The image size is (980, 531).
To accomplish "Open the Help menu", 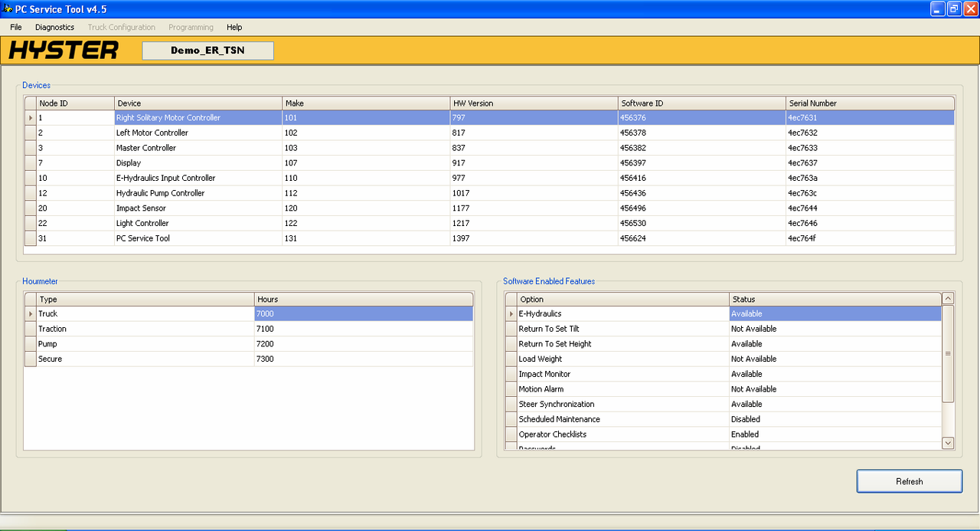I will click(x=234, y=27).
